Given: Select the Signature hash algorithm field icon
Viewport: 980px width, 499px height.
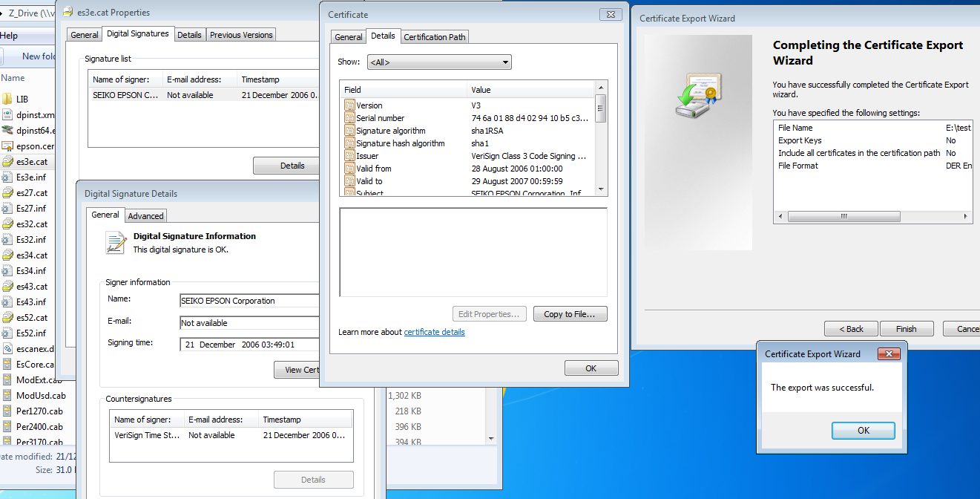Looking at the screenshot, I should point(350,143).
